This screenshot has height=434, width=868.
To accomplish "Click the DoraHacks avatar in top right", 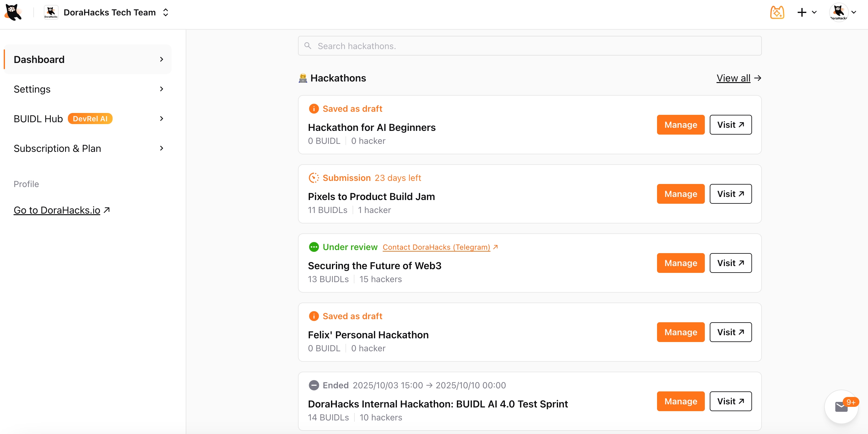I will (x=839, y=12).
